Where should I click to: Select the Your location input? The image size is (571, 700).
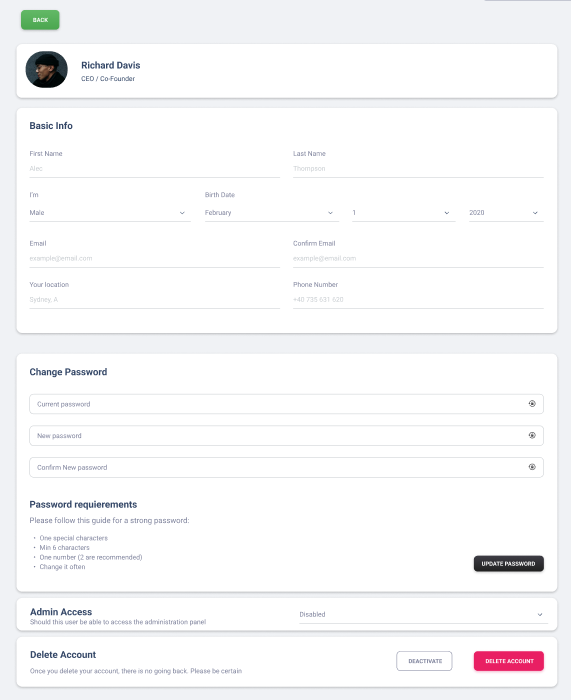pos(154,300)
